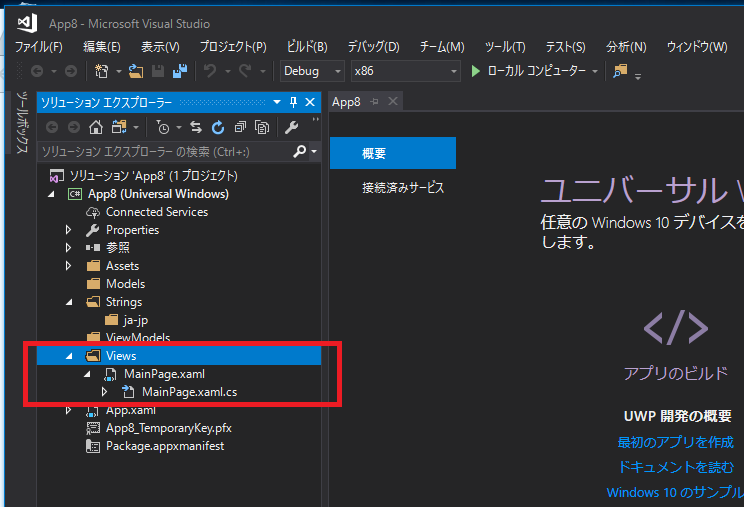
Task: Click the Collapse All icon in Solution Explorer
Action: [x=240, y=127]
